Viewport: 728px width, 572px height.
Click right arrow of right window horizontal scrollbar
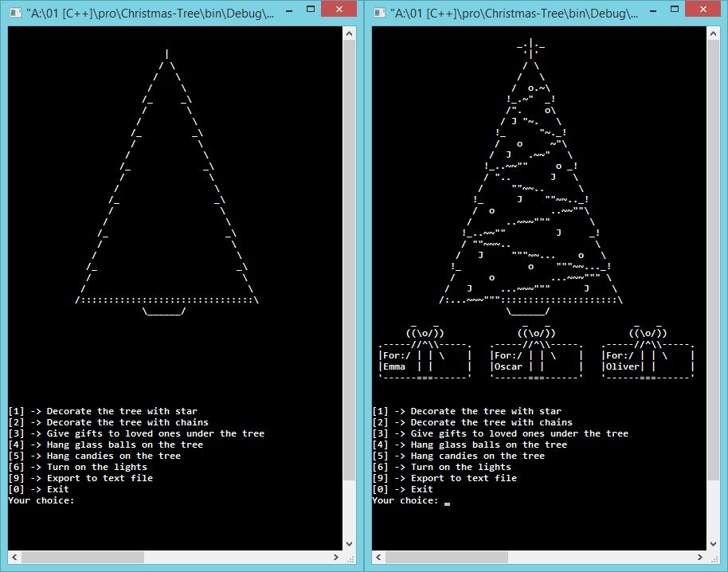tap(699, 557)
